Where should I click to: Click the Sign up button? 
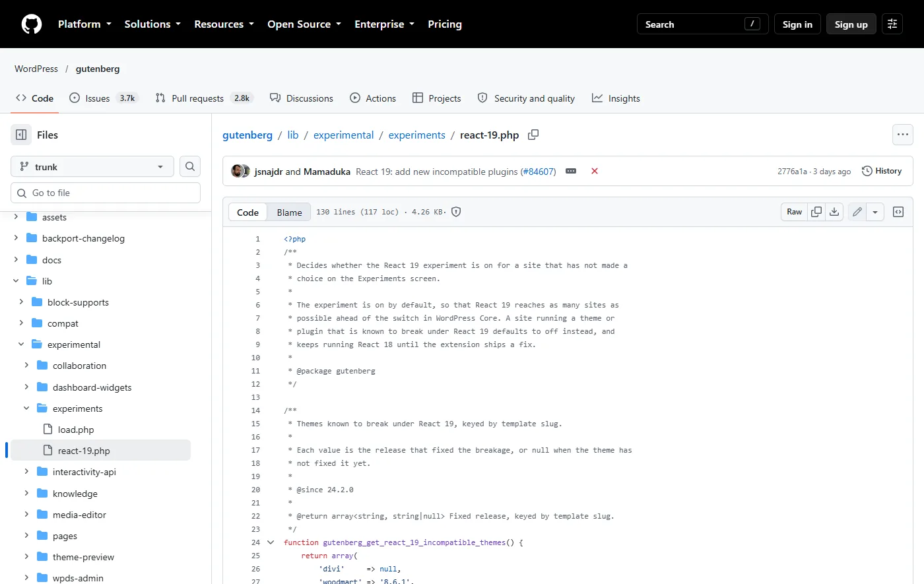point(851,24)
